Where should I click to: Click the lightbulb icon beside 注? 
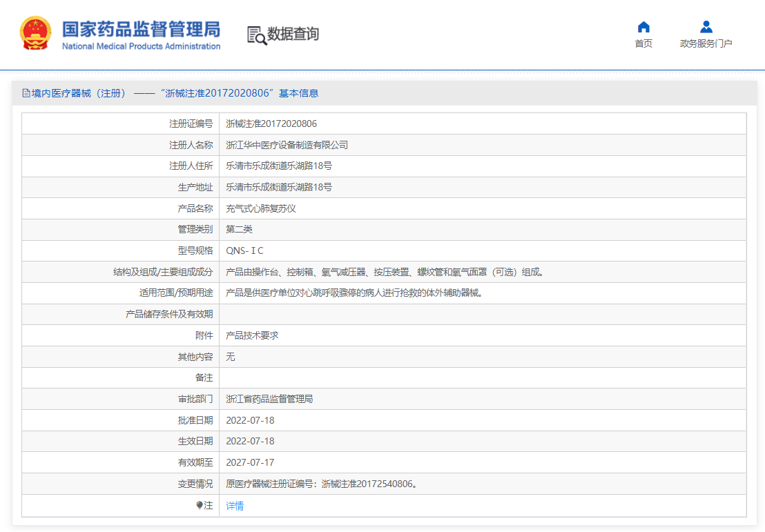coord(200,505)
